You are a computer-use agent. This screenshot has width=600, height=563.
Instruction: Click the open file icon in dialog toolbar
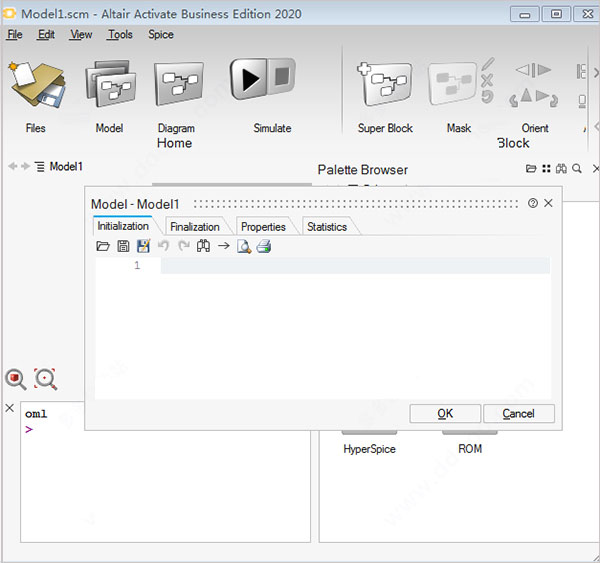coord(102,246)
